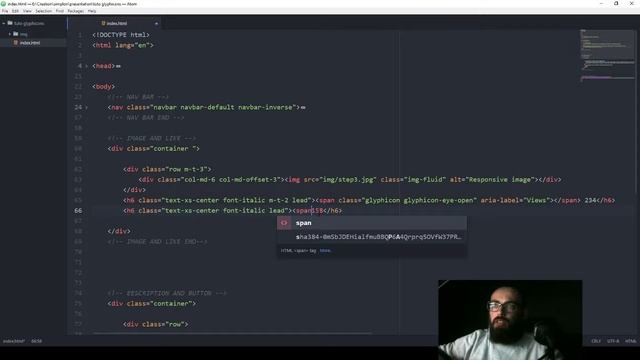Image resolution: width=640 pixels, height=360 pixels.
Task: Open the Help menu
Action: [92, 11]
